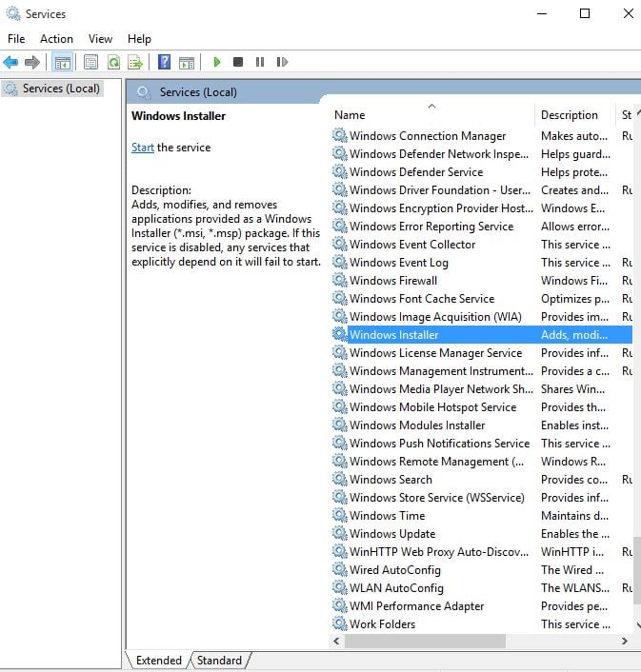This screenshot has width=641, height=672.
Task: Sort by the Description column header
Action: 575,115
